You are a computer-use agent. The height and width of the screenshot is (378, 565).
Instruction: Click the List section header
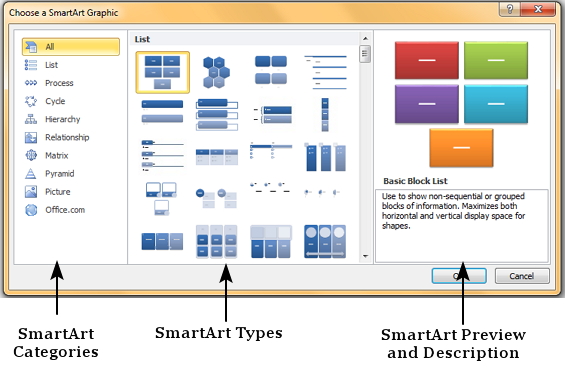tap(142, 39)
